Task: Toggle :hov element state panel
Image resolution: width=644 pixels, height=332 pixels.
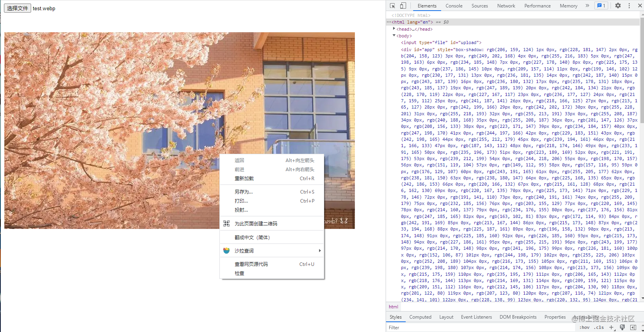Action: click(585, 327)
